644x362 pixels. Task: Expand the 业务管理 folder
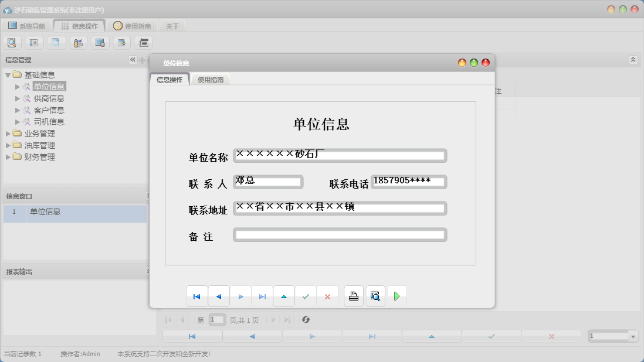click(x=9, y=133)
